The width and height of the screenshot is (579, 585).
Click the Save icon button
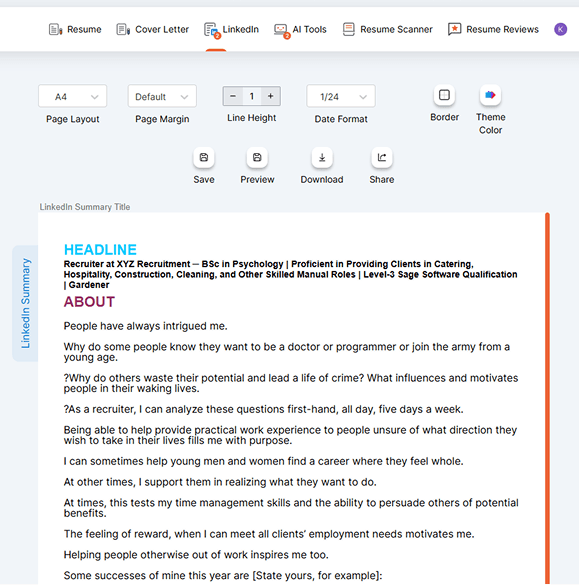click(204, 157)
